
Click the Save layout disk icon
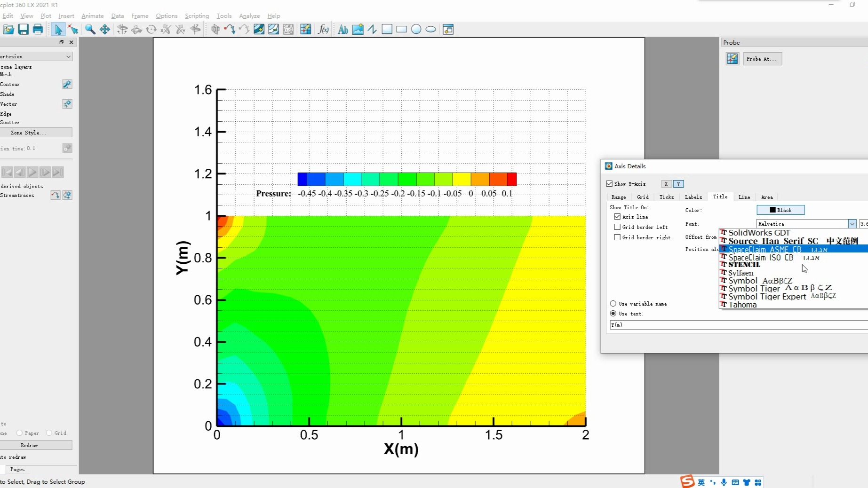tap(23, 30)
